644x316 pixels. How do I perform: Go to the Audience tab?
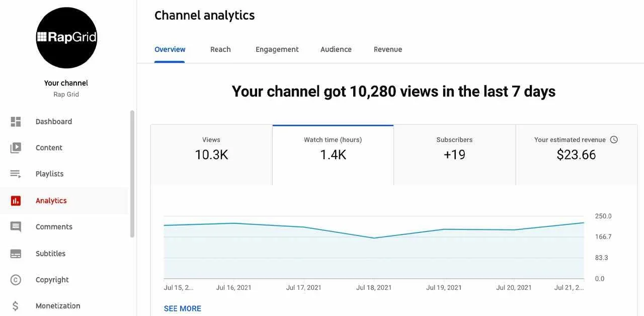click(336, 49)
